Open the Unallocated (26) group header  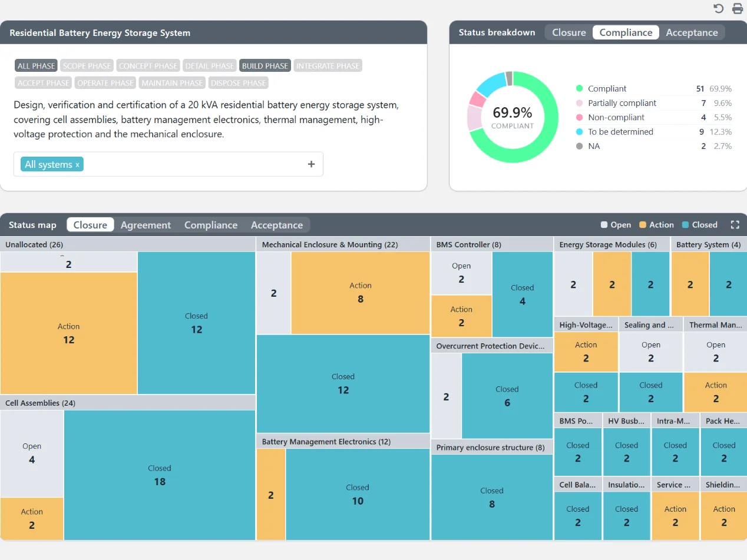coord(128,244)
